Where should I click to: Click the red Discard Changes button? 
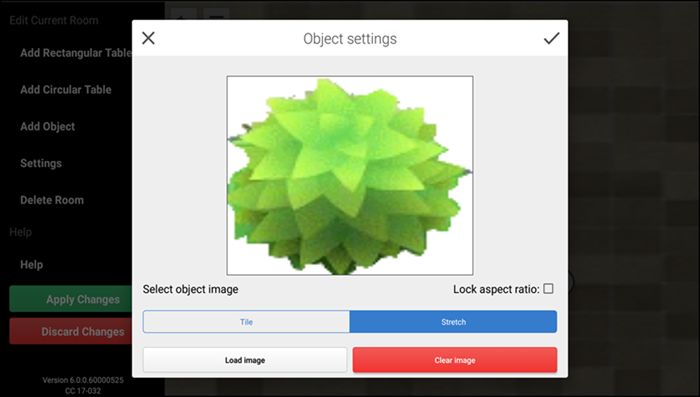[x=71, y=331]
